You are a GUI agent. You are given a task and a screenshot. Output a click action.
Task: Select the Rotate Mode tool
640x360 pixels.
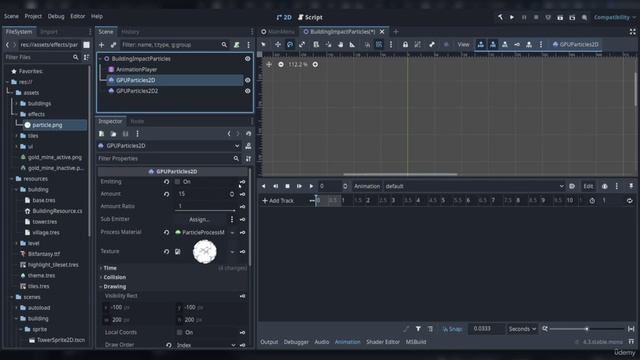tap(290, 44)
